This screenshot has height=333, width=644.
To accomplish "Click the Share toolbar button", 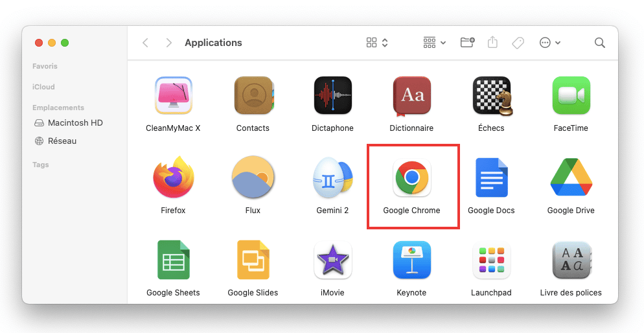I will coord(492,42).
